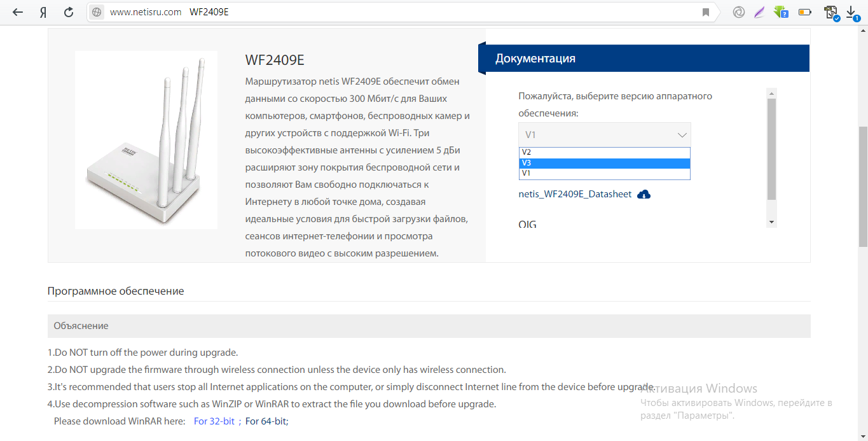Select V2 in the version list
The width and height of the screenshot is (868, 441).
point(604,152)
